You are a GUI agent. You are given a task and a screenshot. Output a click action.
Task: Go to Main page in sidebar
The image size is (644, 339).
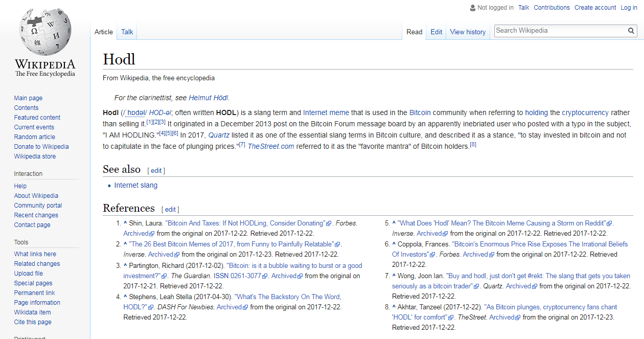(29, 98)
